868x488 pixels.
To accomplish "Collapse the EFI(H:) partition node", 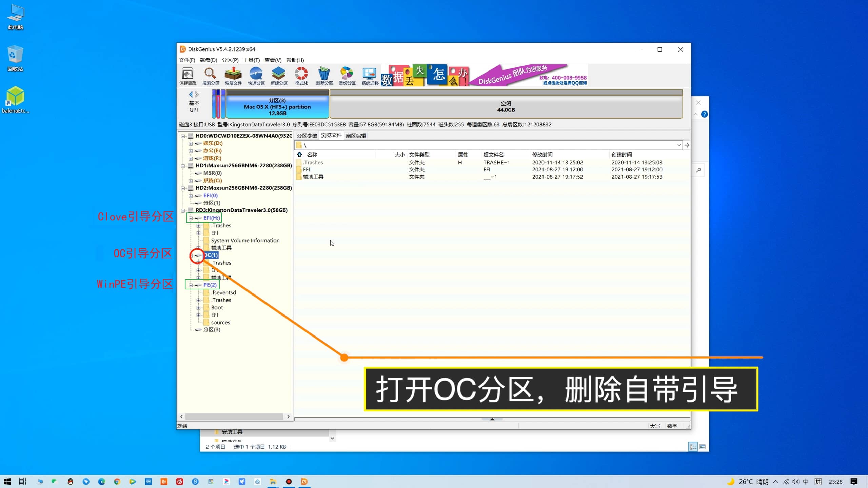I will point(191,218).
